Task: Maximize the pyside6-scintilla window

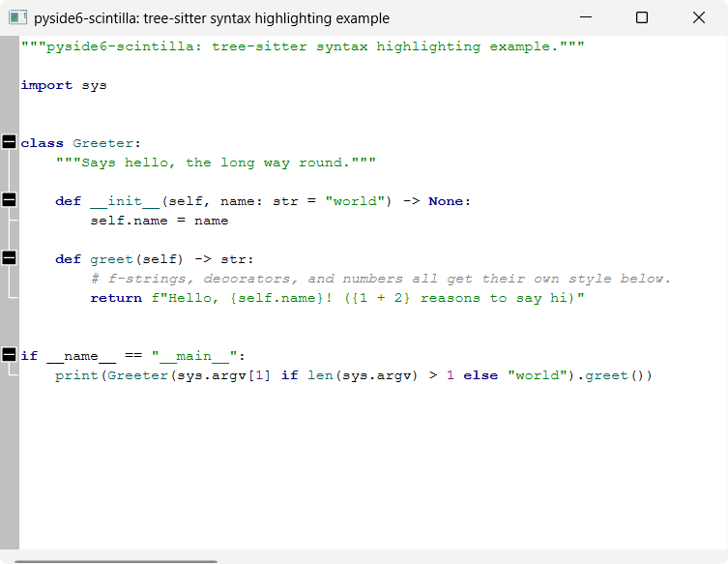Action: pos(642,17)
